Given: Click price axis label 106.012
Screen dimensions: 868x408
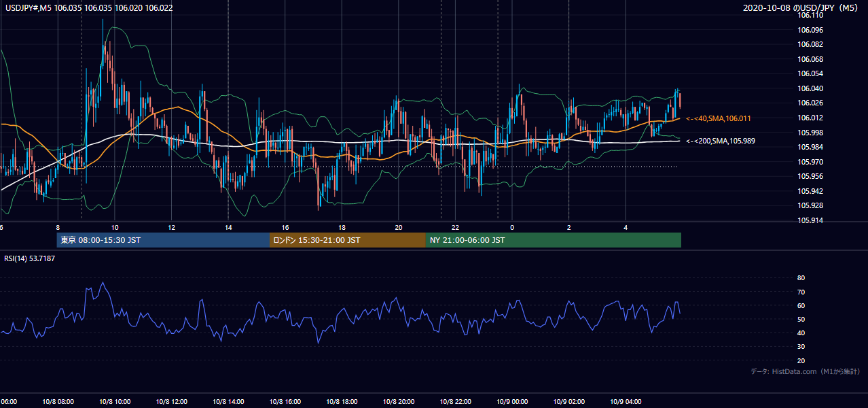Looking at the screenshot, I should click(x=811, y=118).
